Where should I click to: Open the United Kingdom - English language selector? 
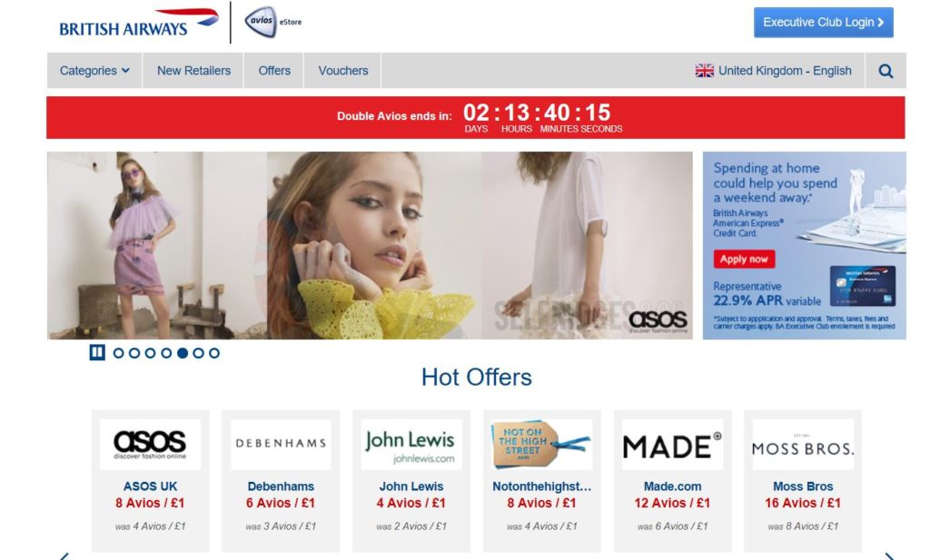pos(774,71)
